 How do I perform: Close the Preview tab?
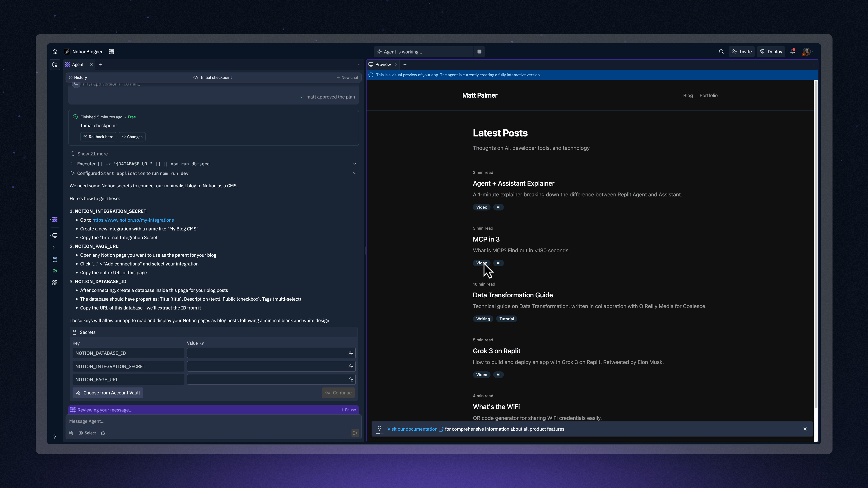coord(396,64)
